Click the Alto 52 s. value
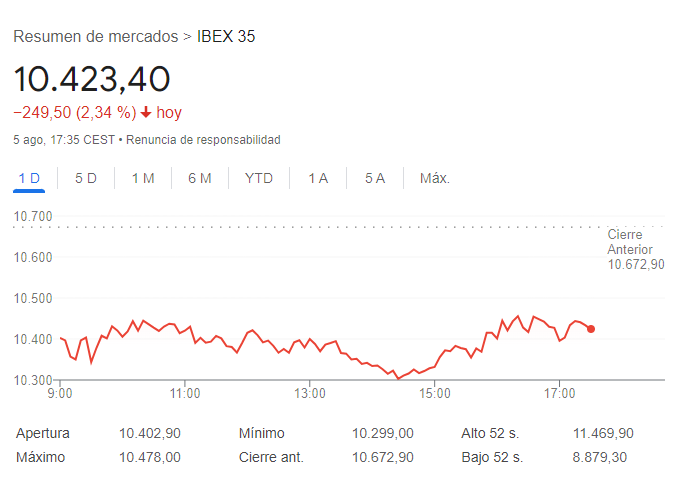 point(602,433)
